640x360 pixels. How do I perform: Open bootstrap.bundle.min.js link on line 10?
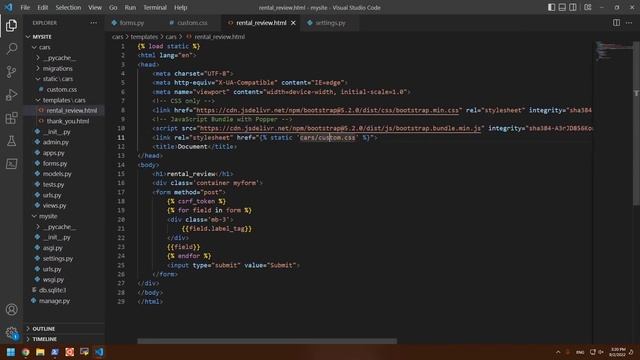tap(340, 129)
